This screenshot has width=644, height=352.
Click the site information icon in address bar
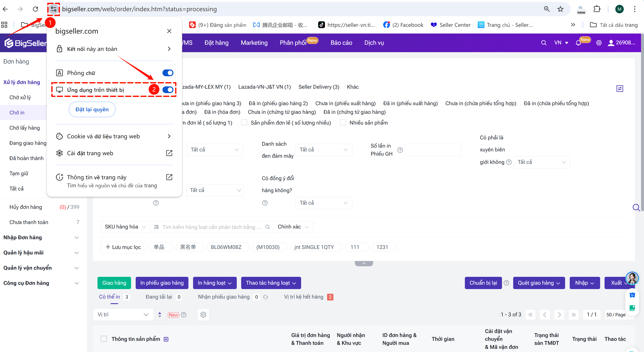coord(53,9)
